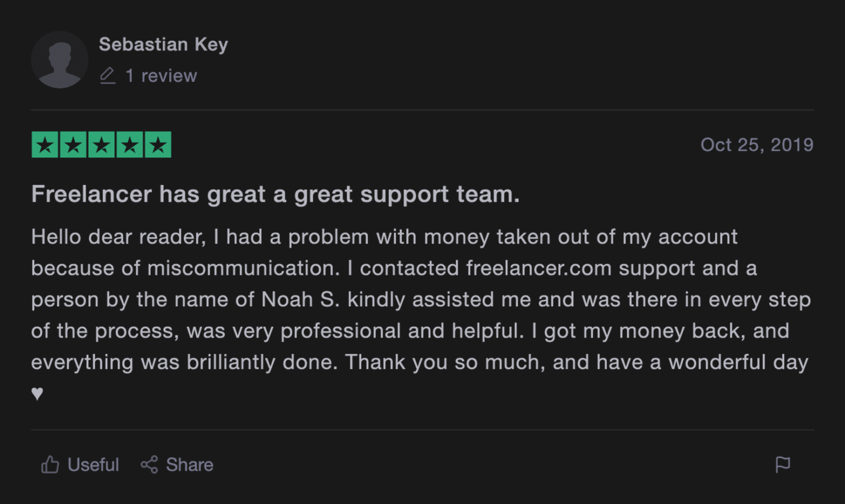Click the 'Hello dear reader' opening line
The height and width of the screenshot is (504, 845).
click(x=118, y=237)
